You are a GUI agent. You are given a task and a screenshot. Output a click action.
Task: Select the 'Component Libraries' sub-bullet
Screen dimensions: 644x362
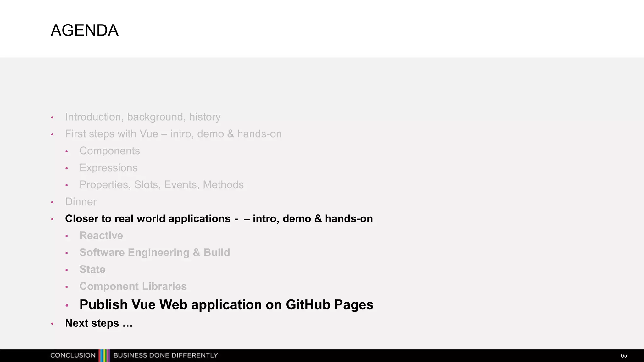coord(133,287)
